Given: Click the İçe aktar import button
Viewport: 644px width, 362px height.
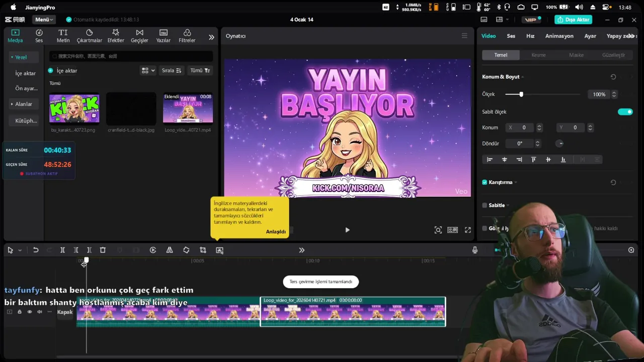Looking at the screenshot, I should [63, 70].
